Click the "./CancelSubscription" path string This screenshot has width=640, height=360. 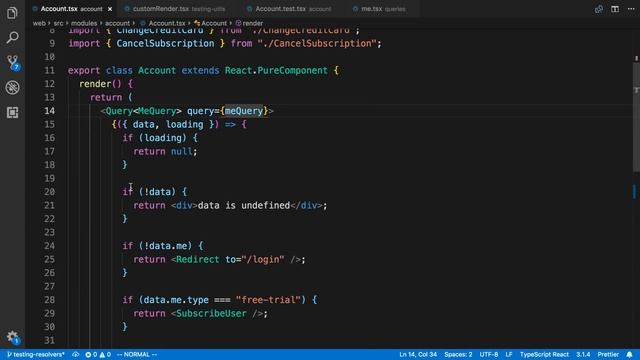[x=317, y=43]
